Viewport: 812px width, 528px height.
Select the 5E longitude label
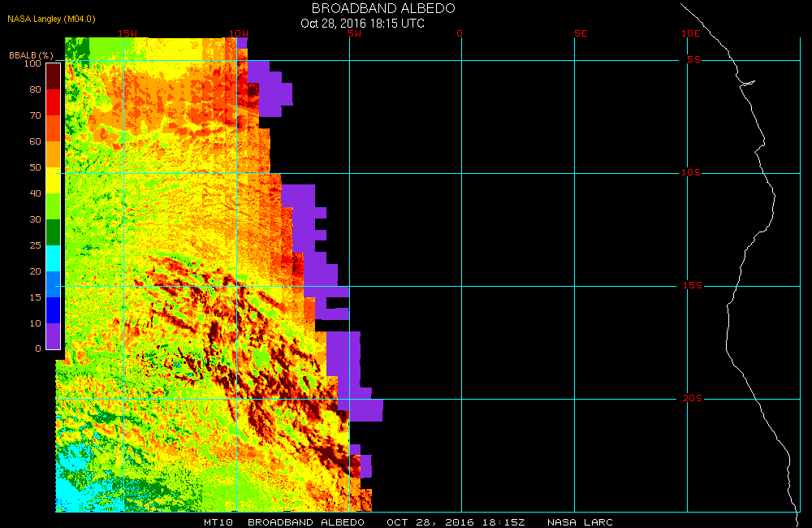coord(580,34)
